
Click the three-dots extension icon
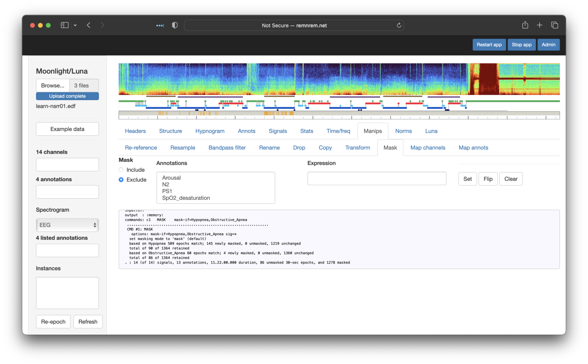coord(160,25)
